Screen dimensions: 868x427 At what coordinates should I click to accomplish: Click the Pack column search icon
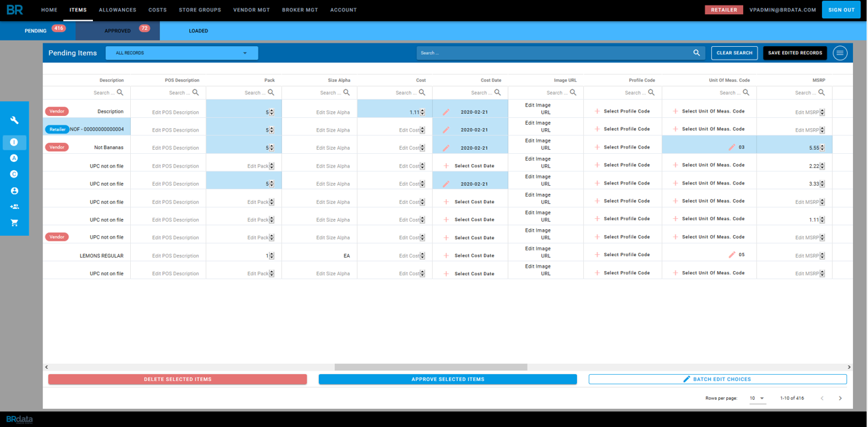pyautogui.click(x=271, y=92)
